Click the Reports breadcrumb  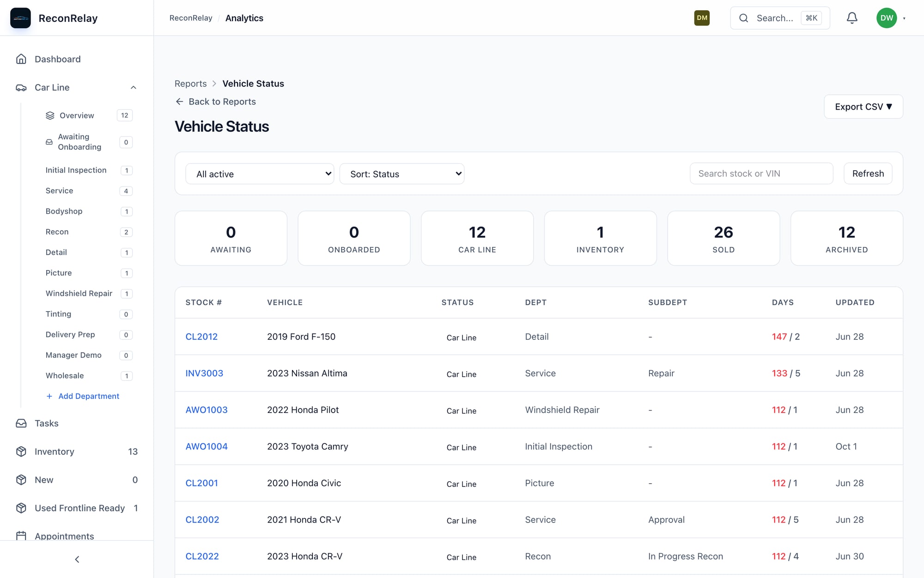click(x=191, y=84)
